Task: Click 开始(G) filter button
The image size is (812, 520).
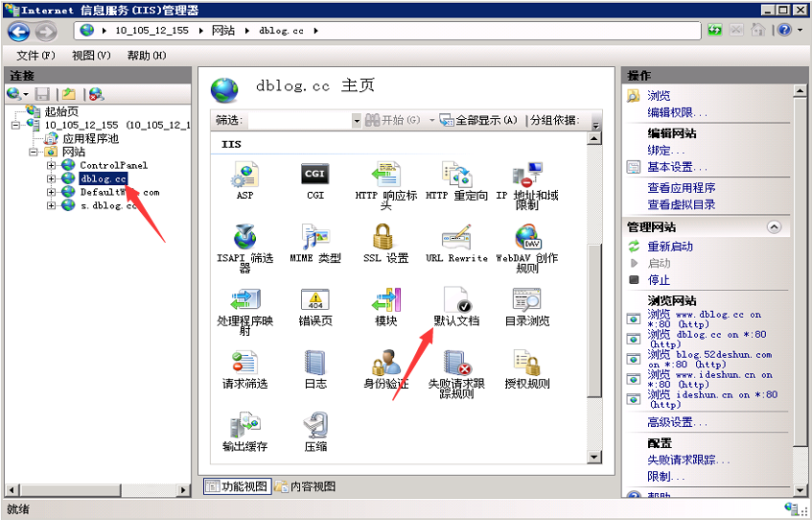Action: (x=392, y=120)
